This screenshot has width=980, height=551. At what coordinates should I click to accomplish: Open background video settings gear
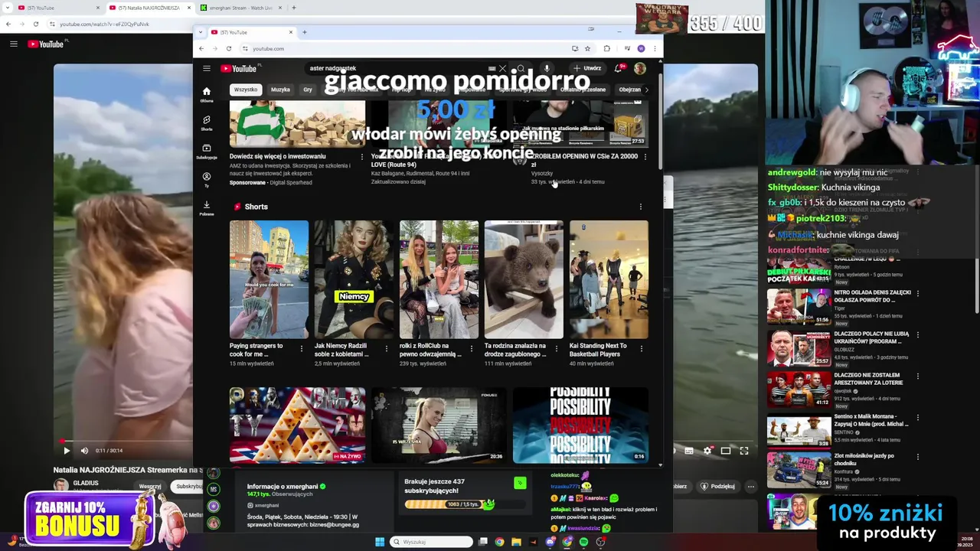tap(707, 451)
